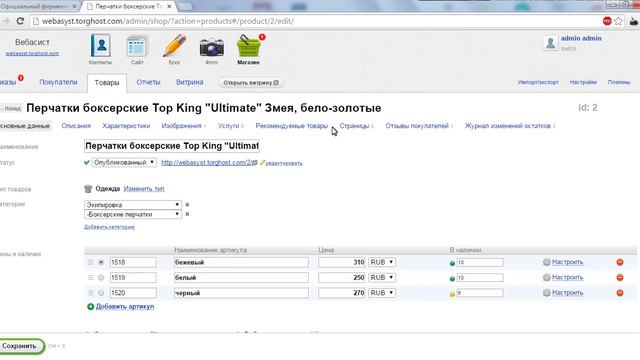Screen dimensions: 640x360
Task: Click the Добавить артикул link
Action: point(125,307)
